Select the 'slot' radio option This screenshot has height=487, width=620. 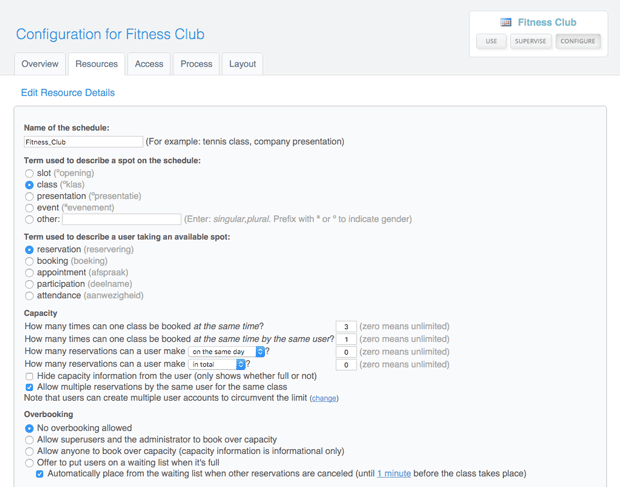29,173
